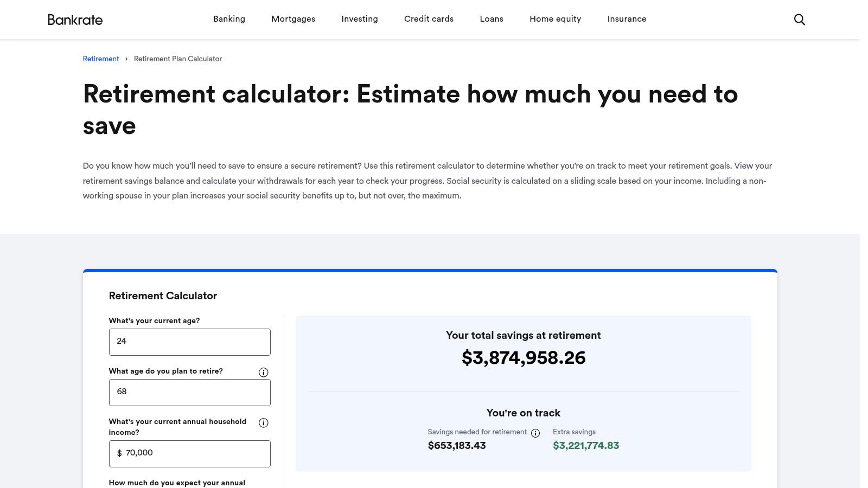Open the Banking menu
Viewport: 868px width, 488px height.
tap(229, 19)
